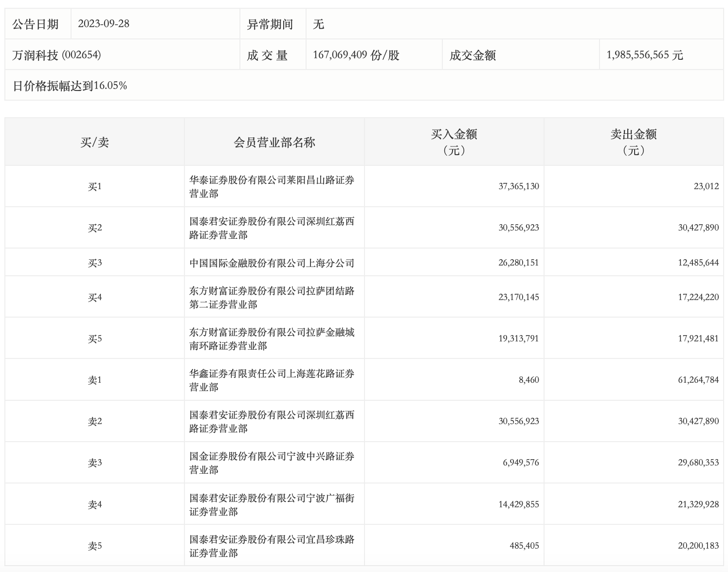Select the 买2 row label
This screenshot has height=572, width=728.
click(x=95, y=228)
